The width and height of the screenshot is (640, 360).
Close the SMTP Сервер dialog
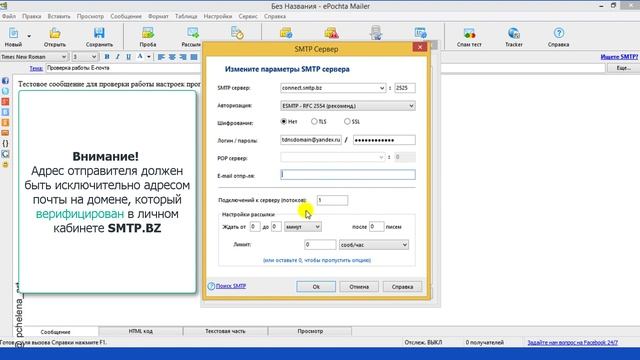click(x=420, y=47)
